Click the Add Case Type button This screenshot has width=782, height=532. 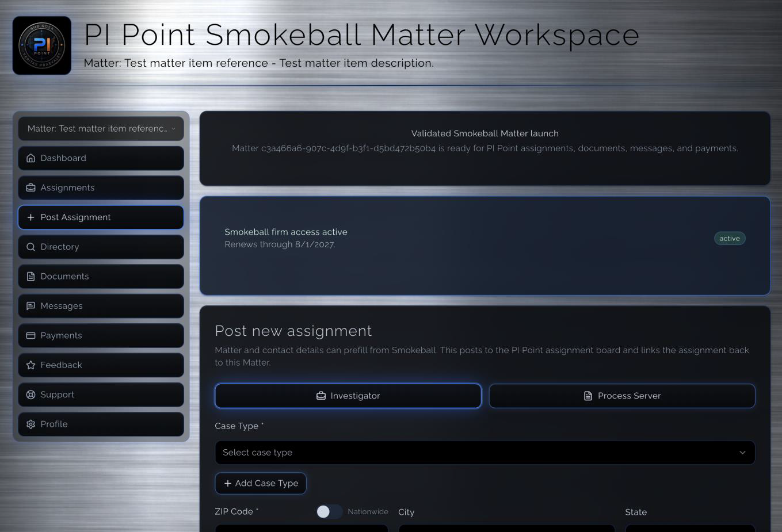point(261,483)
